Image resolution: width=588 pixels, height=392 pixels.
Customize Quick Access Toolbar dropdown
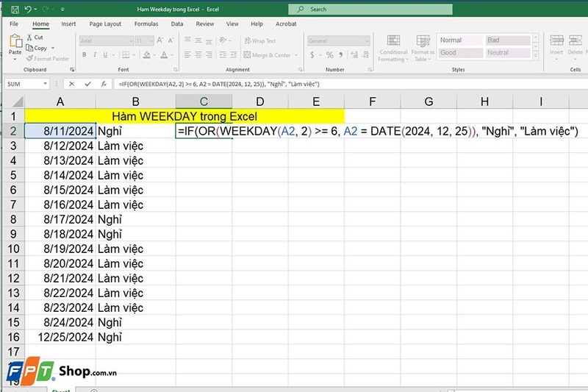tap(62, 10)
